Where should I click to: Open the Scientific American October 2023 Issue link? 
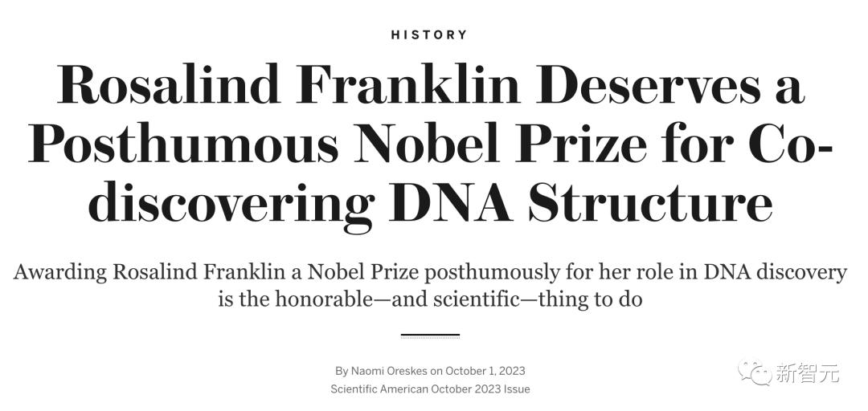[430, 389]
